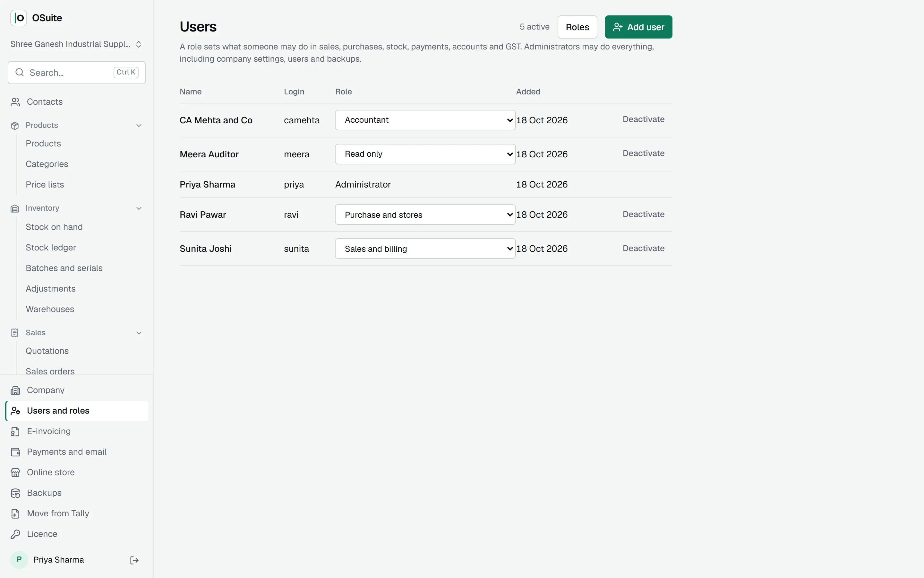The width and height of the screenshot is (924, 578).
Task: Click the Online store shop icon
Action: [15, 473]
